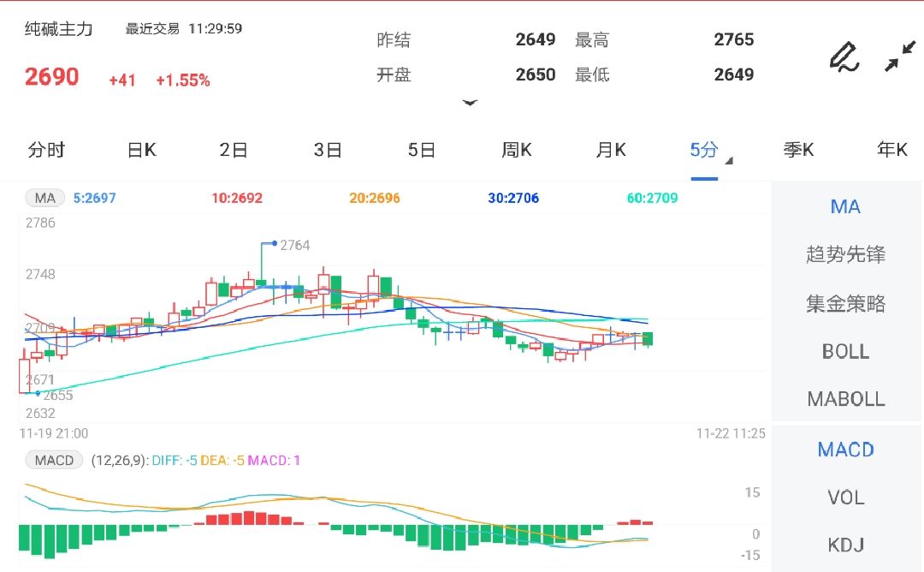Screen dimensions: 924x572
Task: Open the 5分 period dropdown triangle
Action: (729, 160)
